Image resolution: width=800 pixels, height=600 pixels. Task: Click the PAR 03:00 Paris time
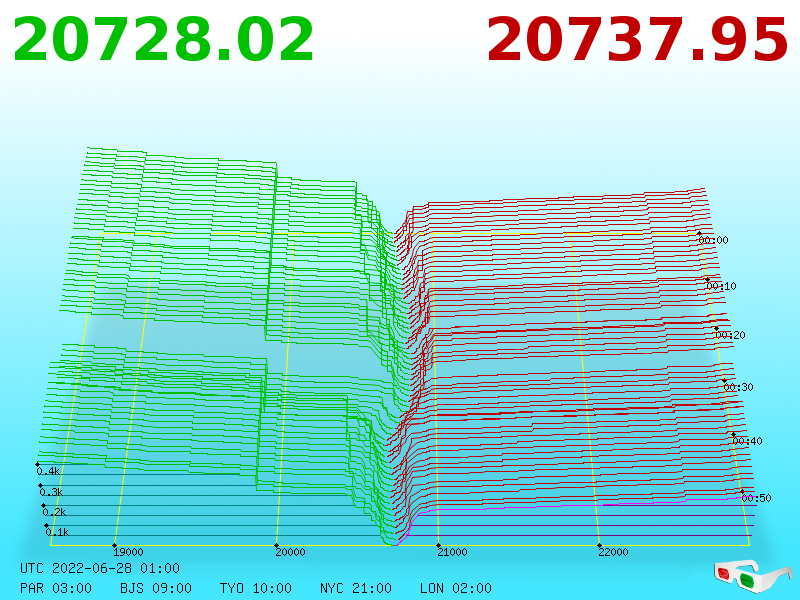56,588
